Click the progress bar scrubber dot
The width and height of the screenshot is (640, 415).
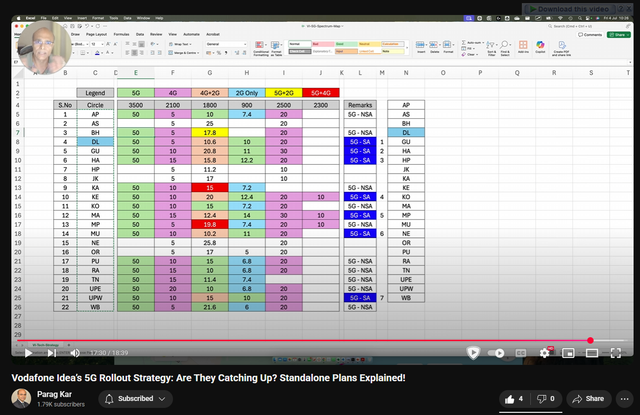point(590,340)
